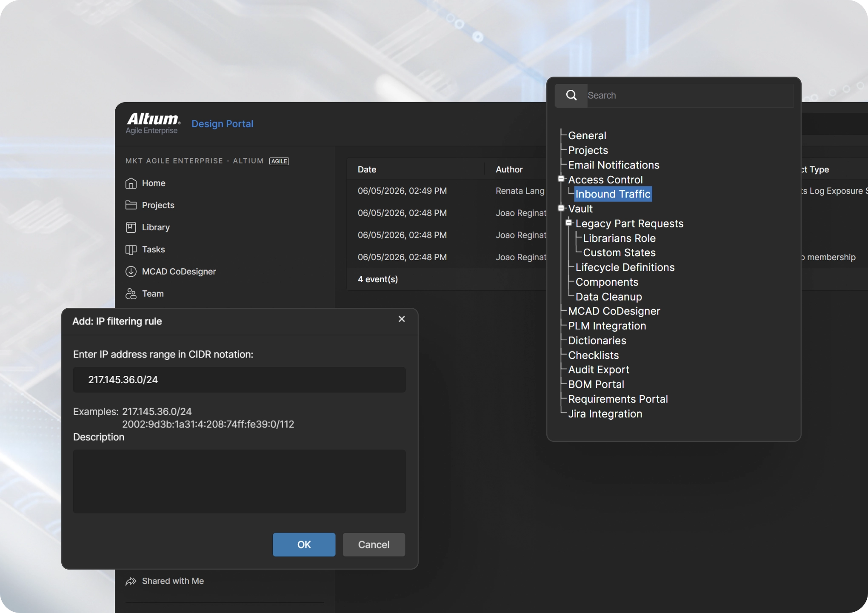The image size is (868, 613).
Task: Collapse the Access Control tree node
Action: click(x=561, y=179)
